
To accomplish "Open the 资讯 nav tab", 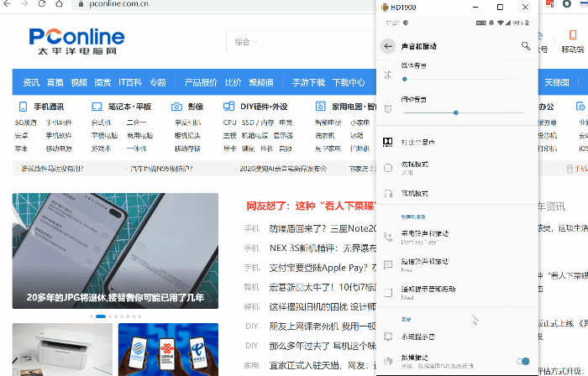I will tap(31, 82).
